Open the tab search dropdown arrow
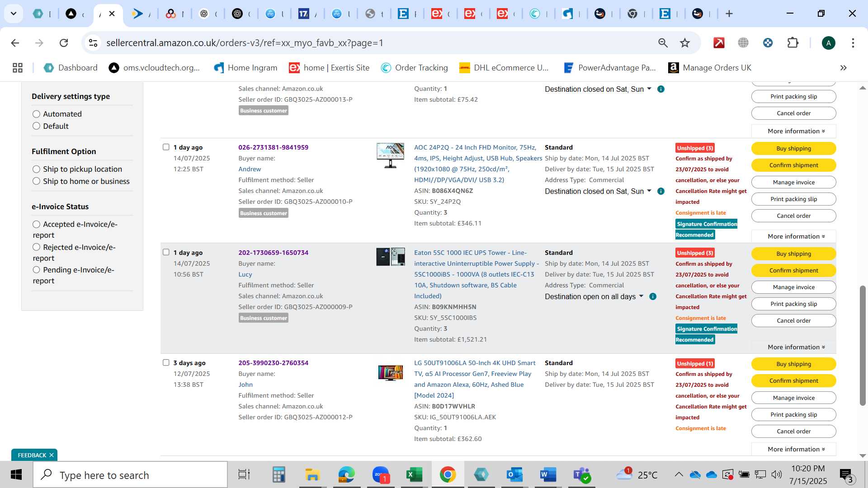The height and width of the screenshot is (488, 868). tap(14, 14)
